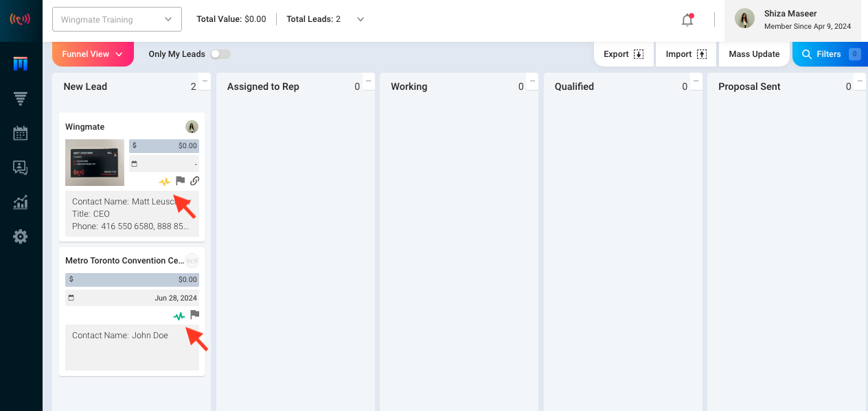Image resolution: width=868 pixels, height=411 pixels.
Task: Open the funnel sidebar icon
Action: [21, 99]
